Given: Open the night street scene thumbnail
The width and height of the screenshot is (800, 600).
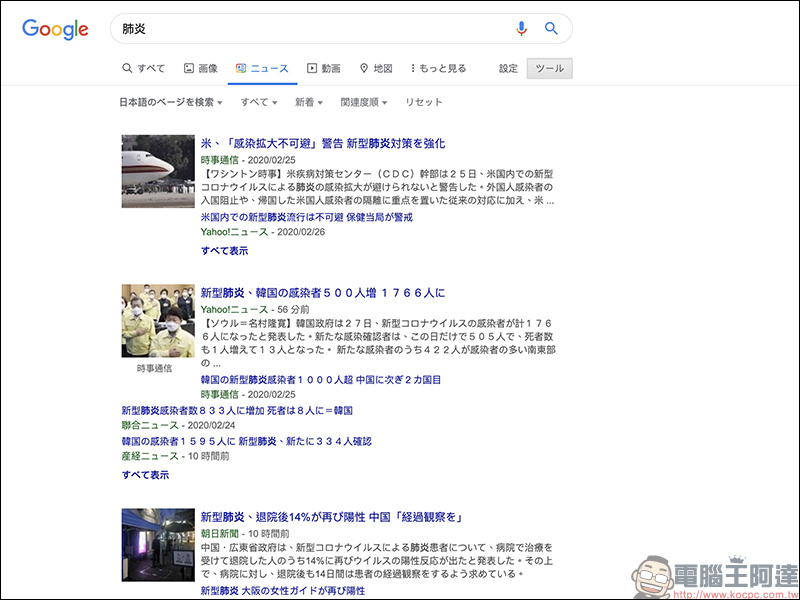Looking at the screenshot, I should tap(158, 545).
